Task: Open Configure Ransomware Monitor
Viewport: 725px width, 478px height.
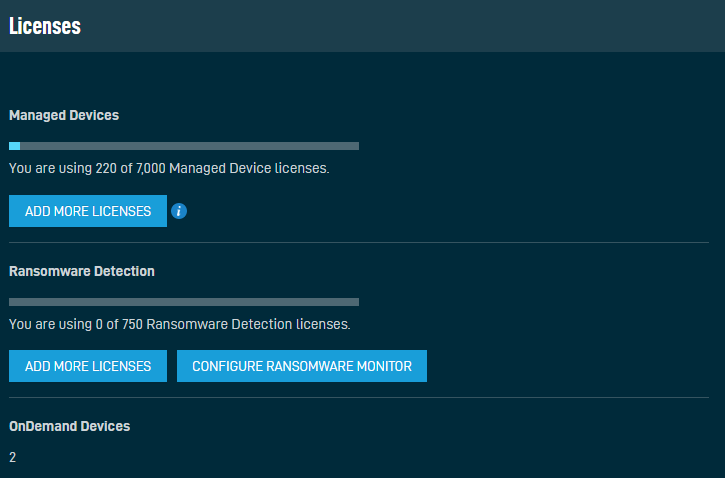Action: pos(301,366)
